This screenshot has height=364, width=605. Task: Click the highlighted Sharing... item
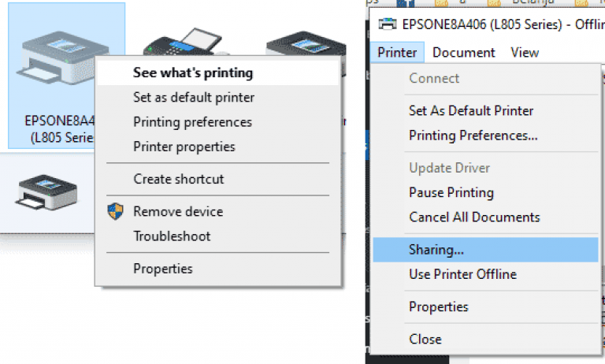pos(436,250)
